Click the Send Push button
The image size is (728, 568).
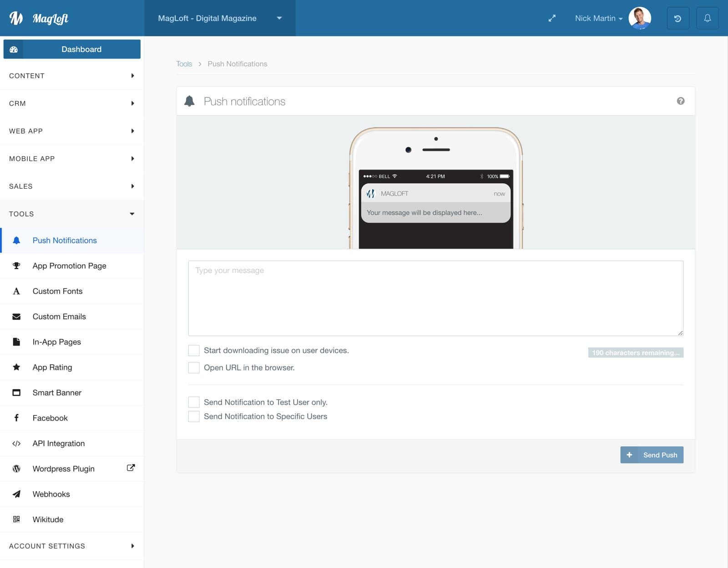[652, 455]
